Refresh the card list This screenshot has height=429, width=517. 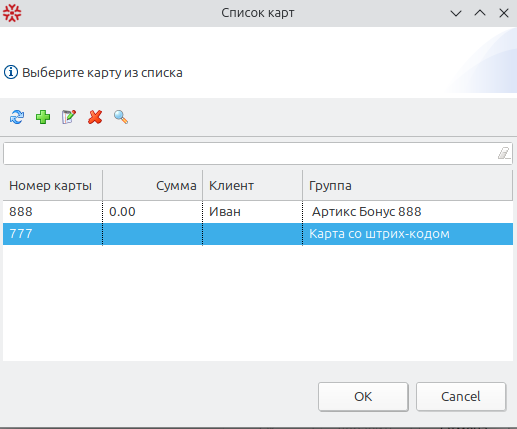pos(17,117)
